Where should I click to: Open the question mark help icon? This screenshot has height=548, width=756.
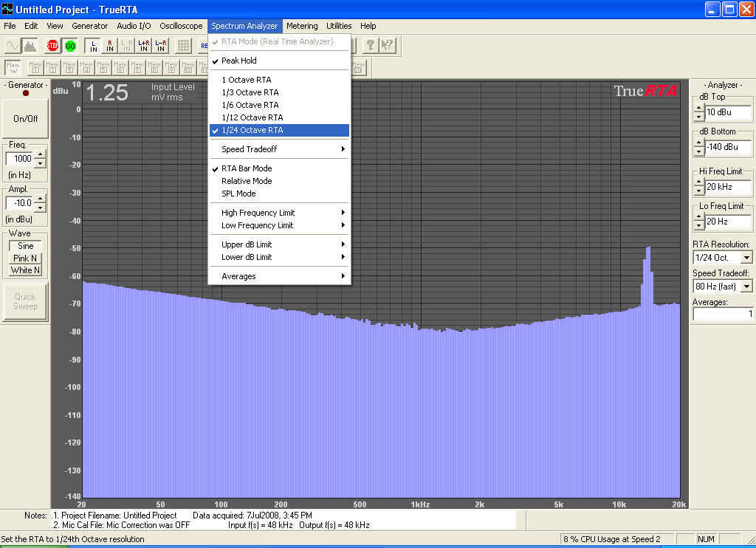click(371, 46)
